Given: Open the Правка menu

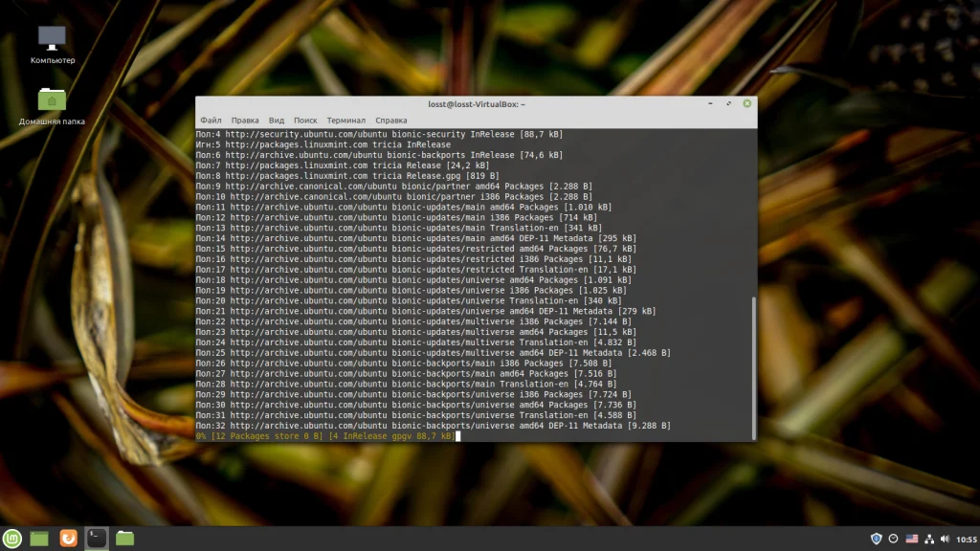Looking at the screenshot, I should (x=245, y=120).
